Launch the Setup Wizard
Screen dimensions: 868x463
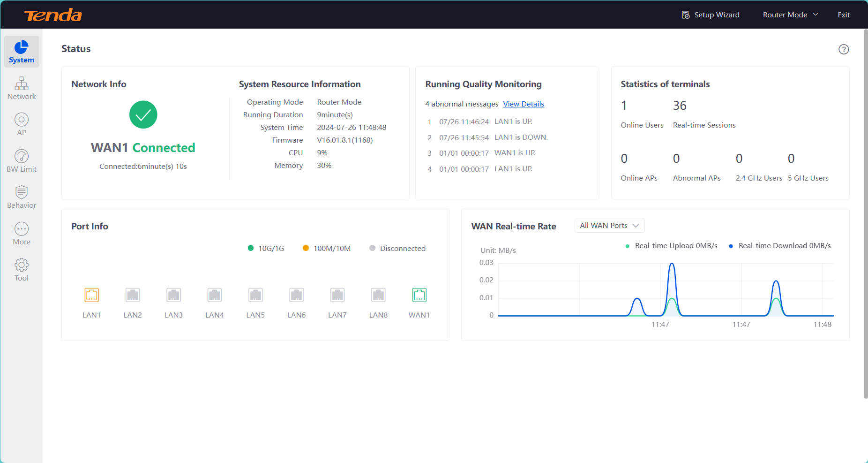(x=711, y=15)
